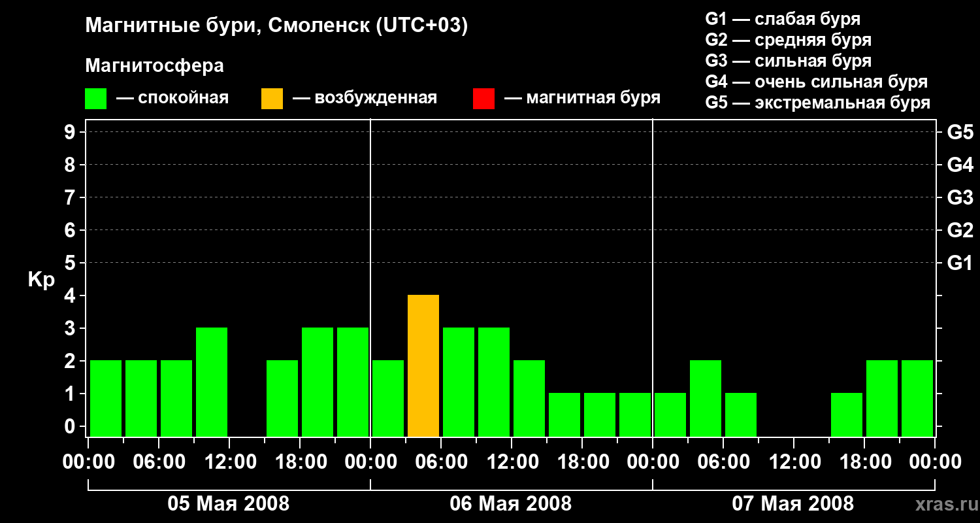980x523 pixels.
Task: Select the last green bar on 07 May
Action: click(917, 398)
